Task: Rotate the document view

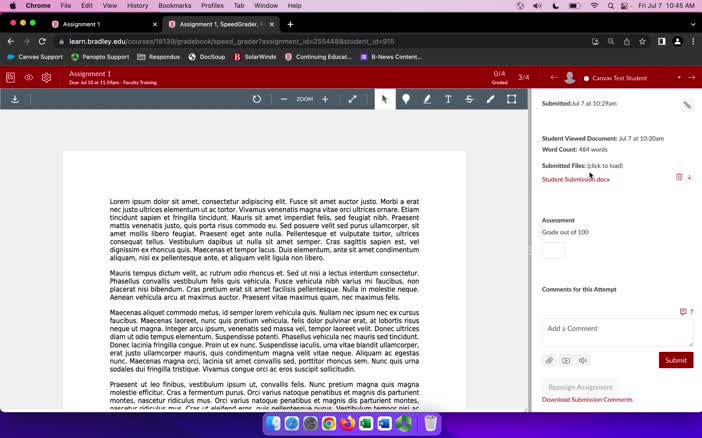Action: pos(257,99)
